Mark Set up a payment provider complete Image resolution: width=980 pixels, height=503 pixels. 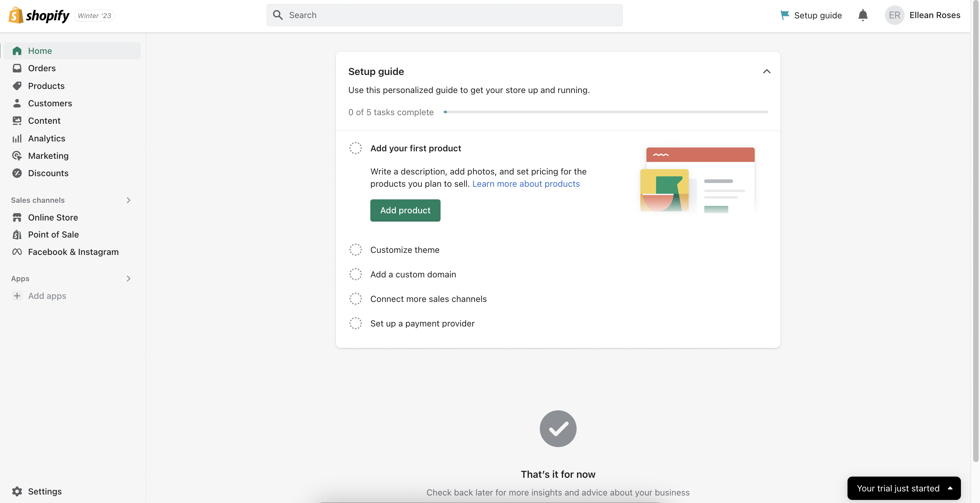(355, 323)
